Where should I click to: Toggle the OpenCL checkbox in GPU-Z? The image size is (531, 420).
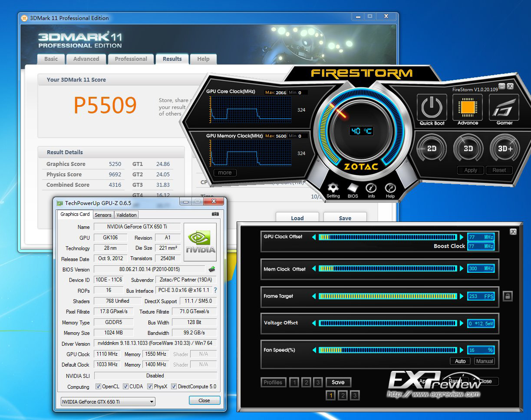tap(98, 387)
